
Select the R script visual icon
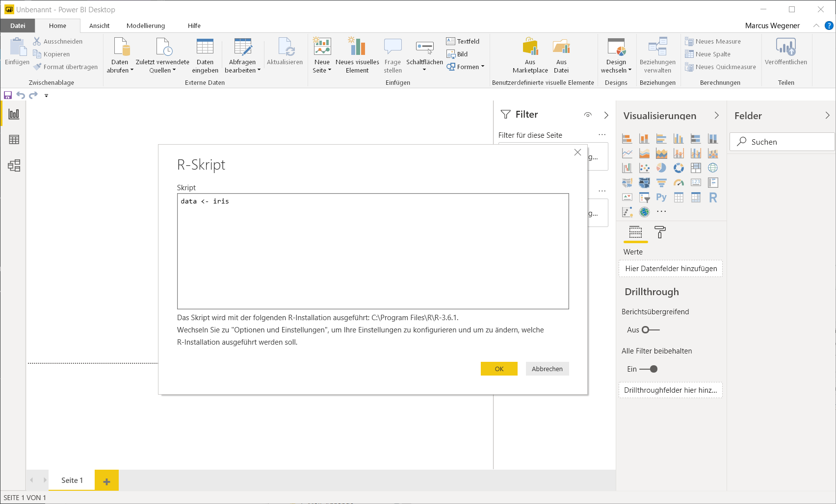pyautogui.click(x=713, y=198)
